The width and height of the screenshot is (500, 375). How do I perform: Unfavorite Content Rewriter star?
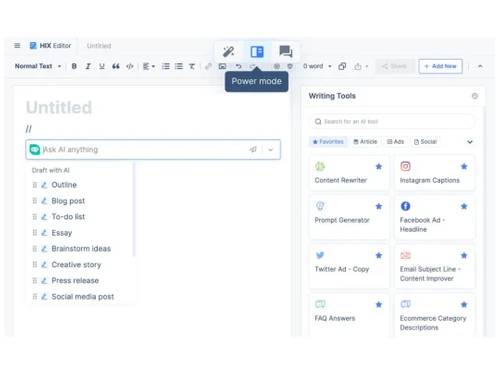coord(379,166)
